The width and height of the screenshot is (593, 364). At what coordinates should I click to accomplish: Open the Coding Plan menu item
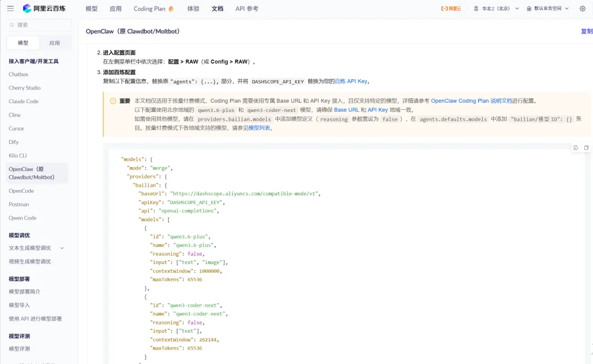coord(149,8)
